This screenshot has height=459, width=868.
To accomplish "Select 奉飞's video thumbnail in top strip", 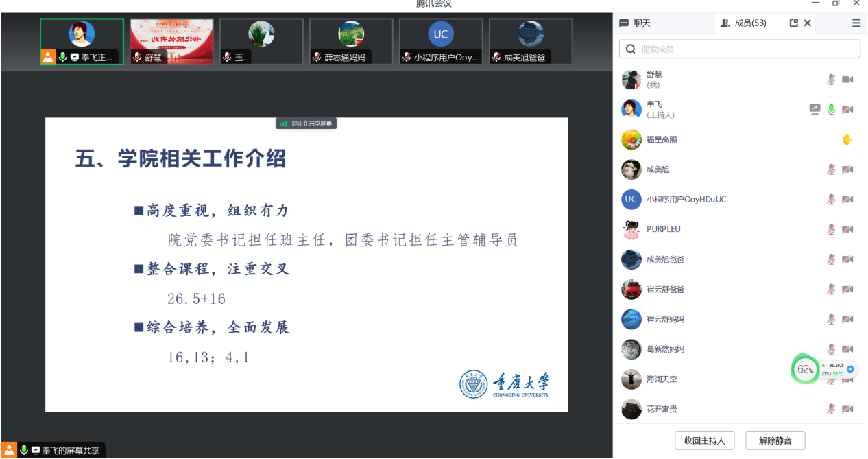I will pyautogui.click(x=82, y=42).
